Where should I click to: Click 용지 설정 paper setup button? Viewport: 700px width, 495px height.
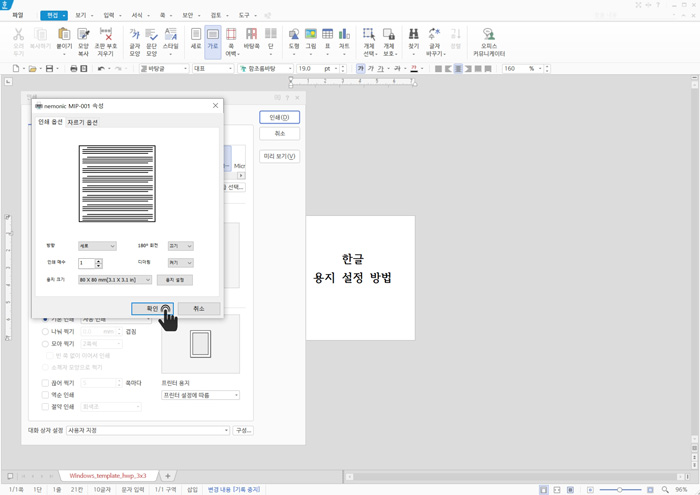(175, 280)
